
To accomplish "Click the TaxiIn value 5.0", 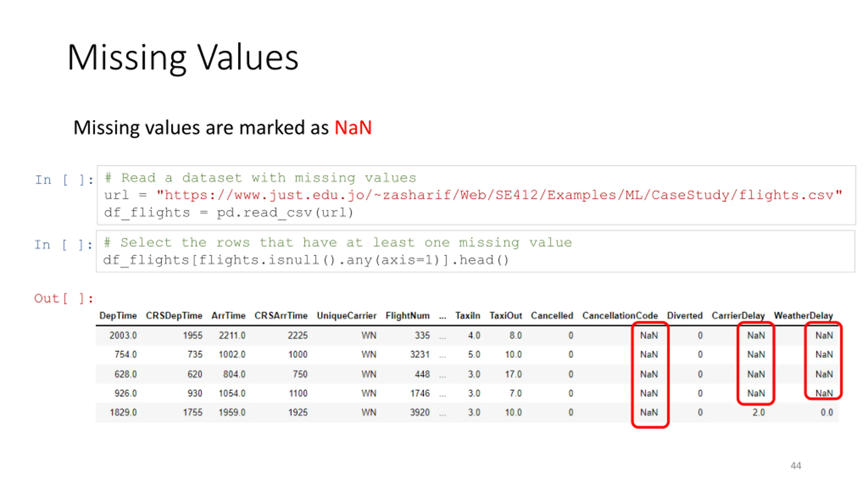I will pos(474,354).
